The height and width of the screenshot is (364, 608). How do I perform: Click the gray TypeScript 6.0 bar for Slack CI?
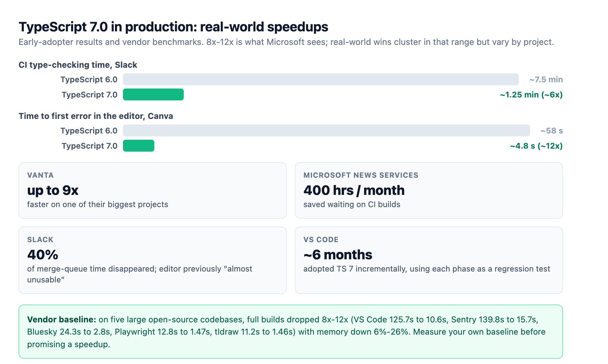[321, 79]
